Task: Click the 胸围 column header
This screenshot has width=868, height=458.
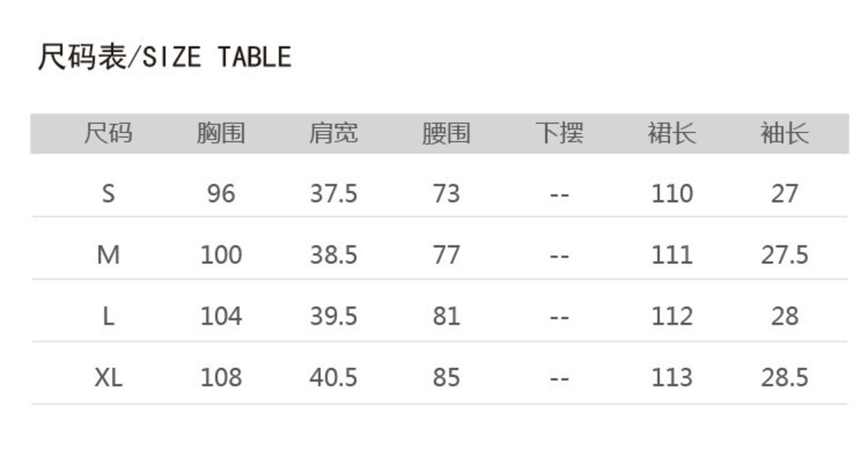Action: coord(220,133)
